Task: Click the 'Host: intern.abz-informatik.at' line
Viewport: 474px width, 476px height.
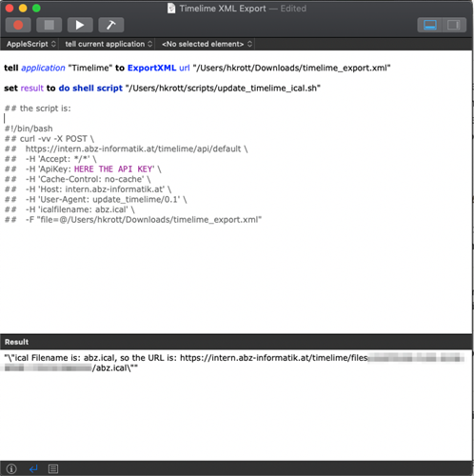Action: 88,189
